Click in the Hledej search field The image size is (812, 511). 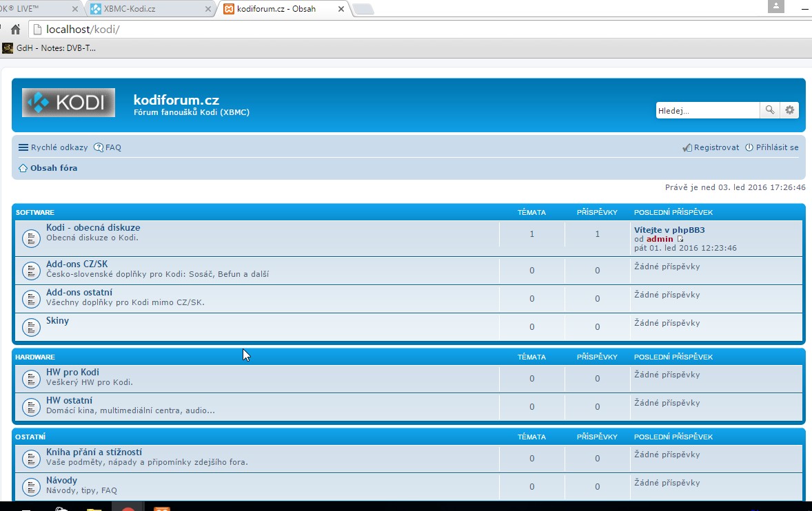[x=707, y=110]
